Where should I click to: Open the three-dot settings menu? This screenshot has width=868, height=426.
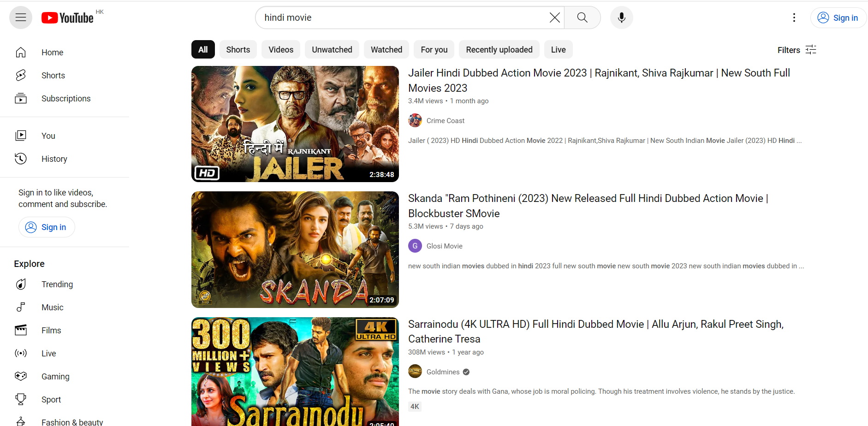pos(794,18)
